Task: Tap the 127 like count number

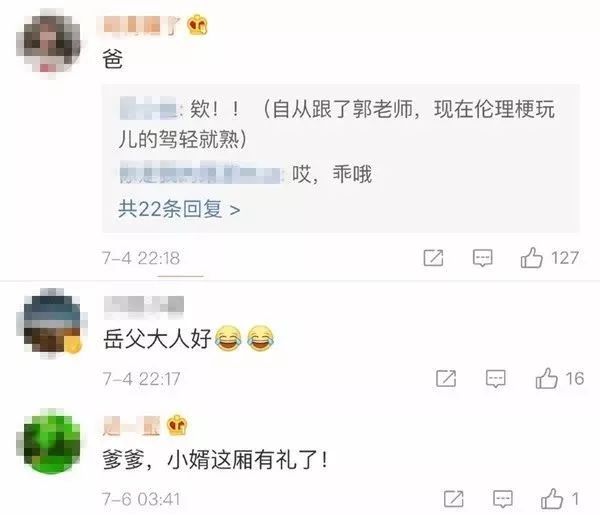Action: 565,258
